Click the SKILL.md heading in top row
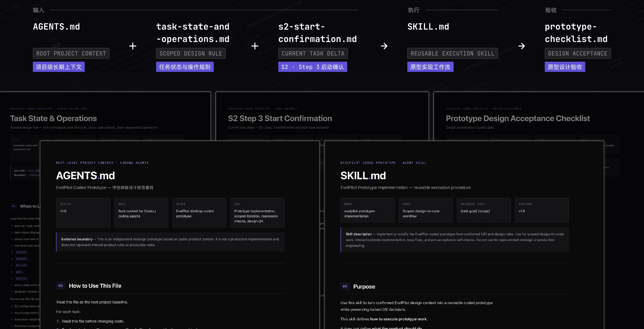This screenshot has height=329, width=644. point(428,27)
